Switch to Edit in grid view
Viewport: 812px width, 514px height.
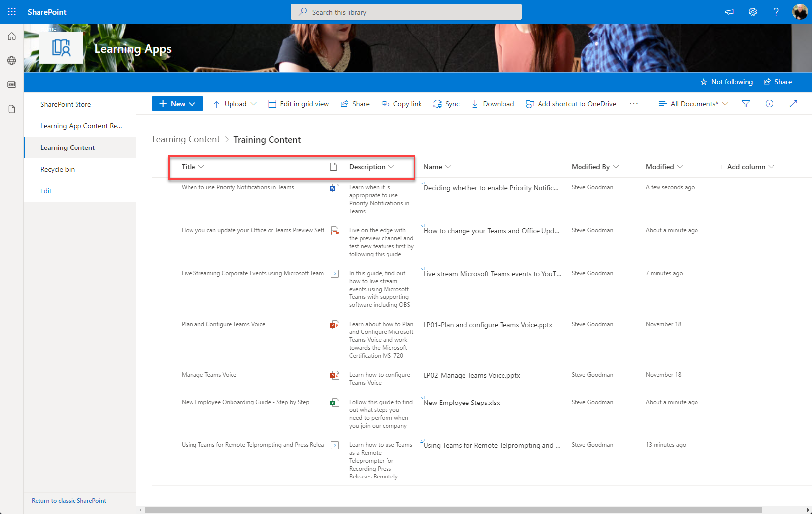[299, 104]
